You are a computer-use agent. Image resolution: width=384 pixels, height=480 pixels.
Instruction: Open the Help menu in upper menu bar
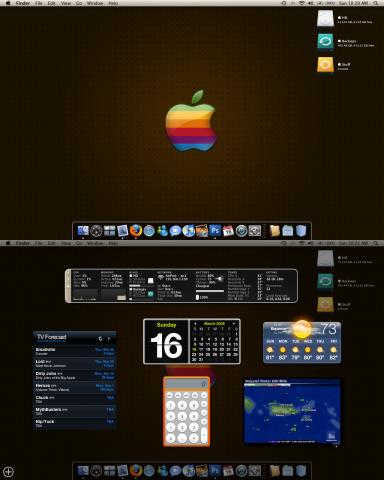pyautogui.click(x=113, y=3)
